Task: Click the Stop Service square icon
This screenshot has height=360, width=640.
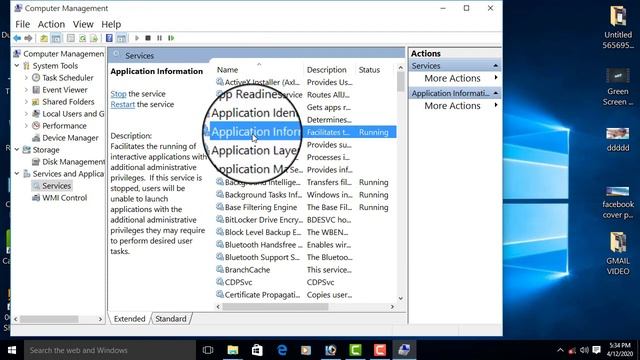Action: [148, 38]
